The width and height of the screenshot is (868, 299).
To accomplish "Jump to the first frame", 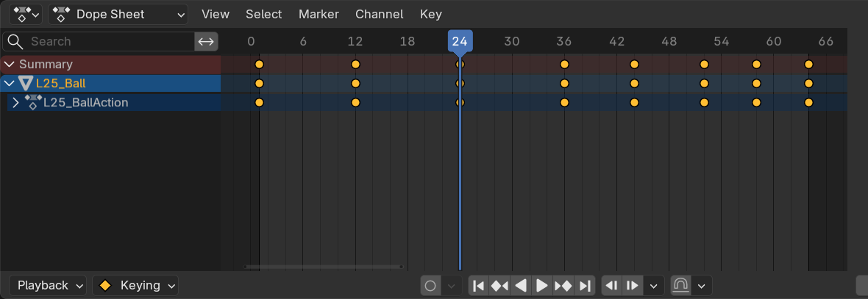I will (x=479, y=287).
